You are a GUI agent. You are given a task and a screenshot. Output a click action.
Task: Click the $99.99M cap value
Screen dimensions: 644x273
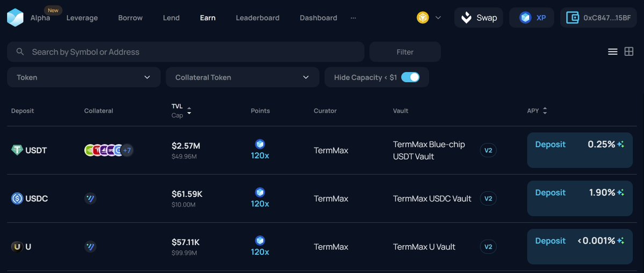click(x=184, y=253)
